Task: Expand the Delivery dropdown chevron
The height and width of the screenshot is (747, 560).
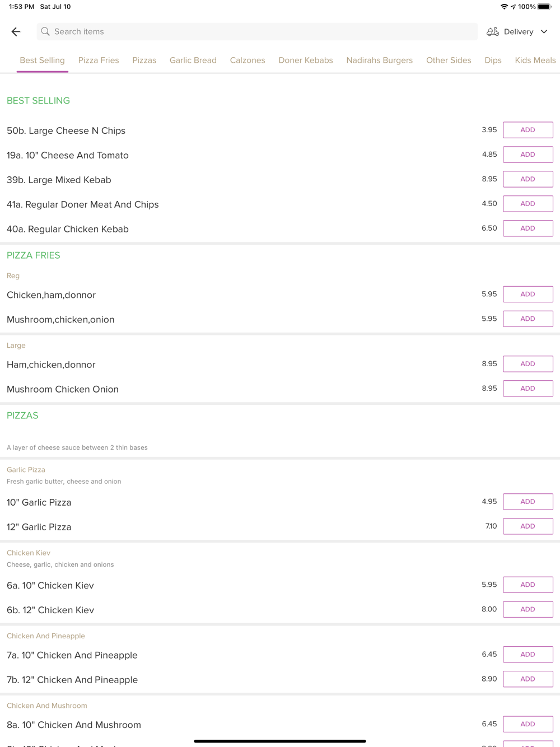Action: coord(544,32)
